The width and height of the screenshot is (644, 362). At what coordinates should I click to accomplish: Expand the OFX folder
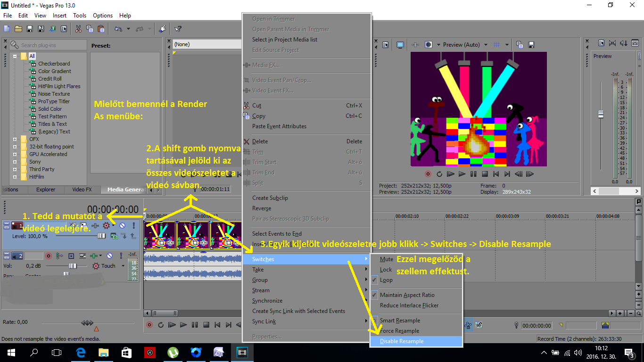point(15,139)
